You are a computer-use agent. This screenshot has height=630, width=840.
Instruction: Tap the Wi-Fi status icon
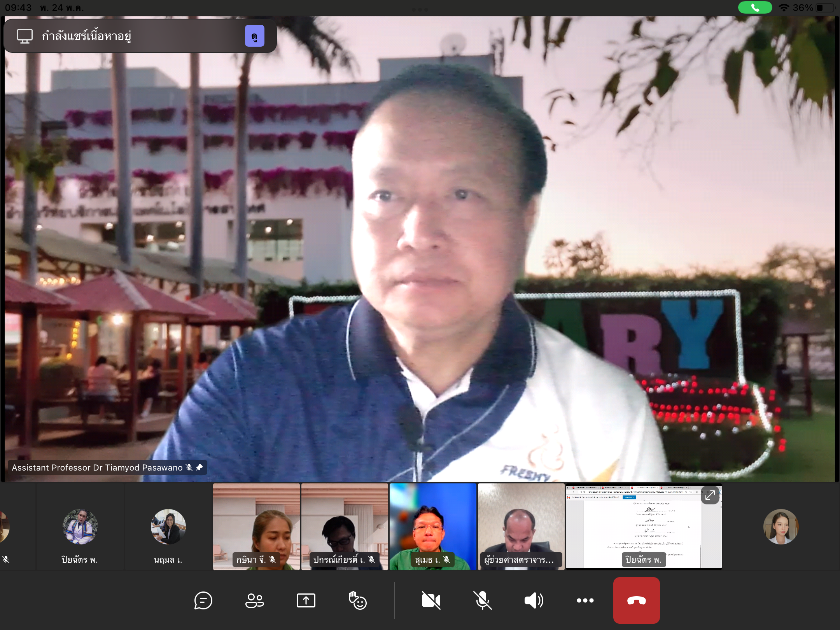[x=784, y=8]
